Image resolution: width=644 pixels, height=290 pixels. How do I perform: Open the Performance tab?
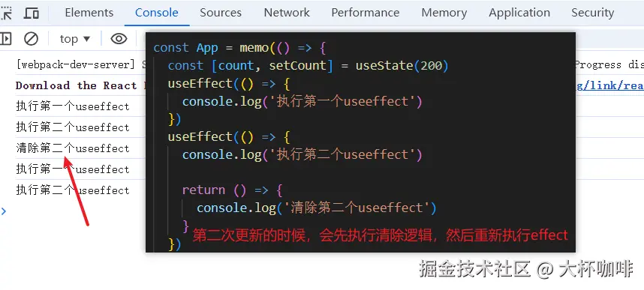click(365, 13)
